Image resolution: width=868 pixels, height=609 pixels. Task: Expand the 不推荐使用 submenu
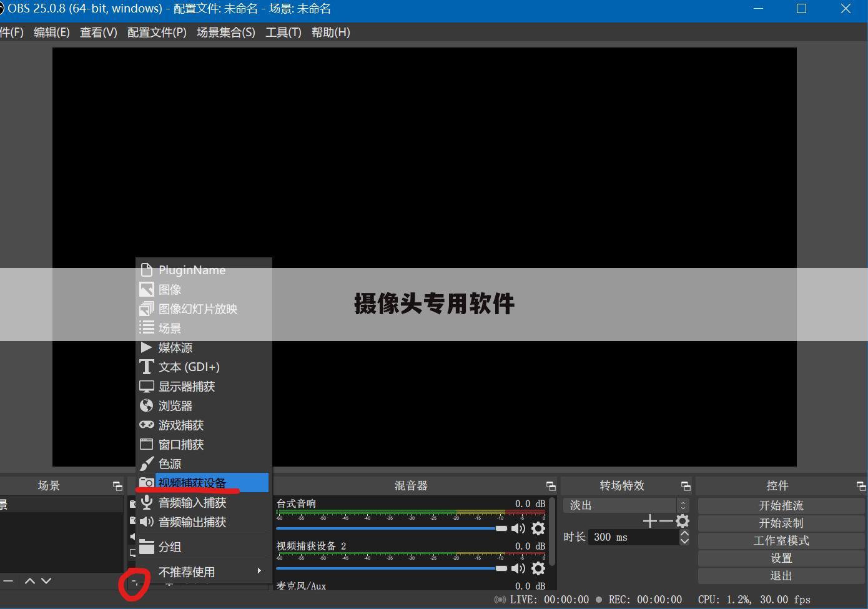(204, 572)
